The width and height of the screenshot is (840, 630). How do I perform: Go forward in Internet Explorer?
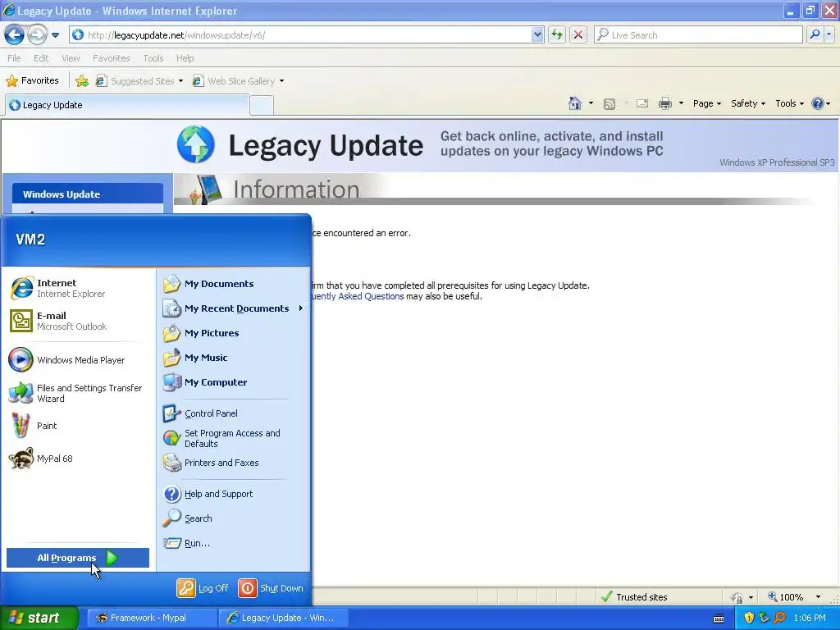tap(37, 34)
